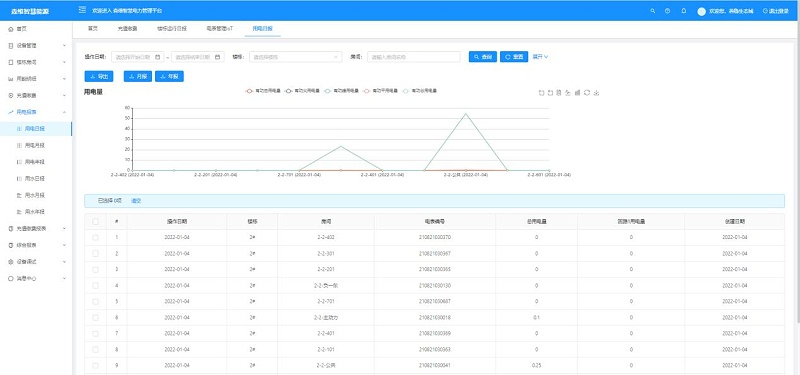
Task: Open the header search magnifier icon
Action: point(653,11)
